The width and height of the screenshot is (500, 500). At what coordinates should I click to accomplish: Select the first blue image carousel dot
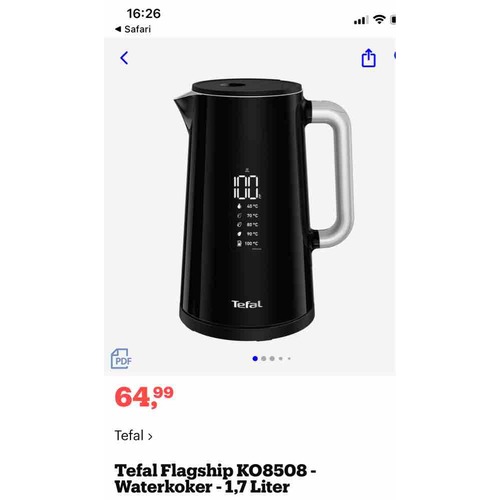(x=255, y=359)
